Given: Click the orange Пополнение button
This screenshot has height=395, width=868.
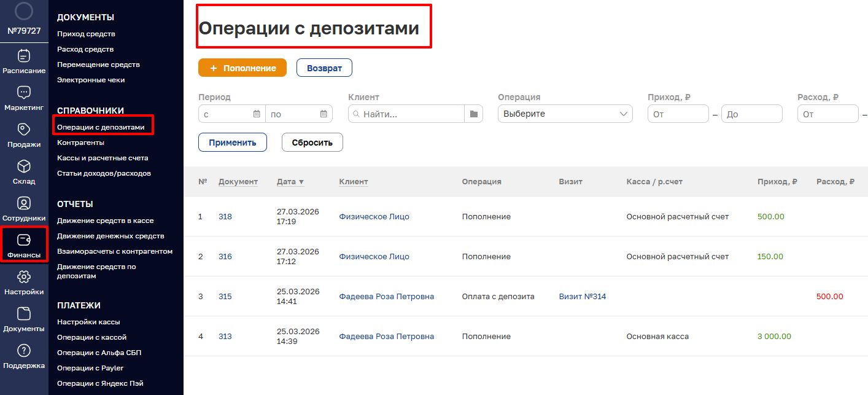Looking at the screenshot, I should click(242, 68).
